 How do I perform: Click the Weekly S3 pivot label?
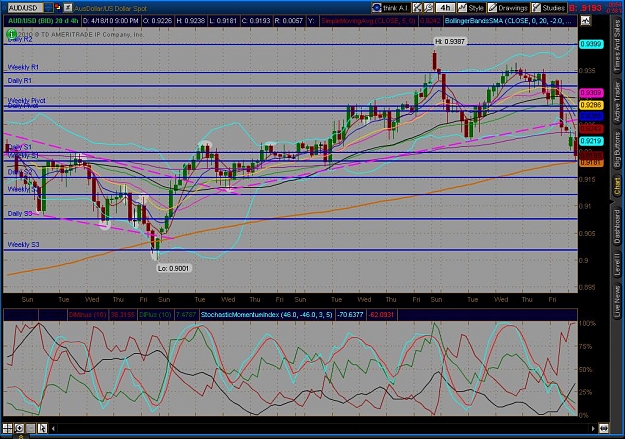(x=24, y=245)
